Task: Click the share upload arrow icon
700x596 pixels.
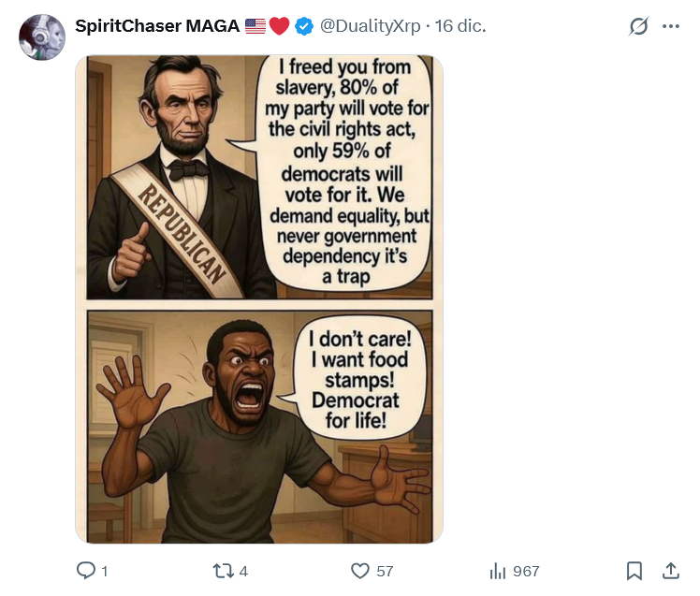Action: pyautogui.click(x=671, y=571)
